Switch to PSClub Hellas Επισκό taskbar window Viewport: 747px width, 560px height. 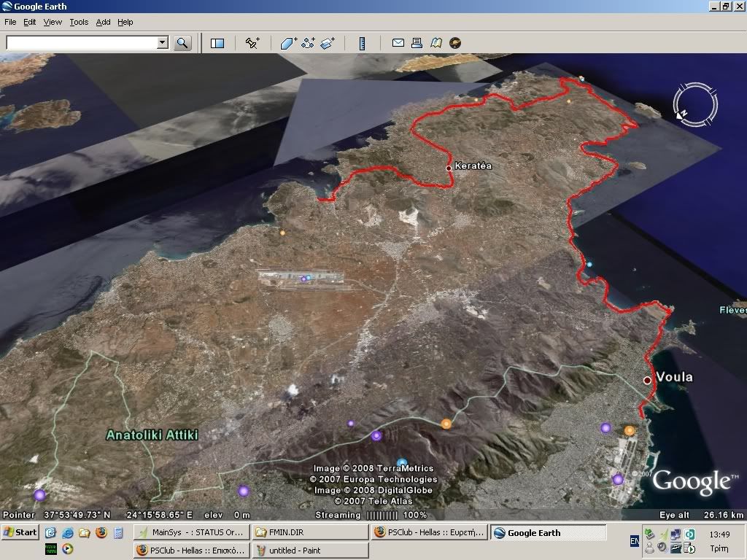[x=190, y=551]
